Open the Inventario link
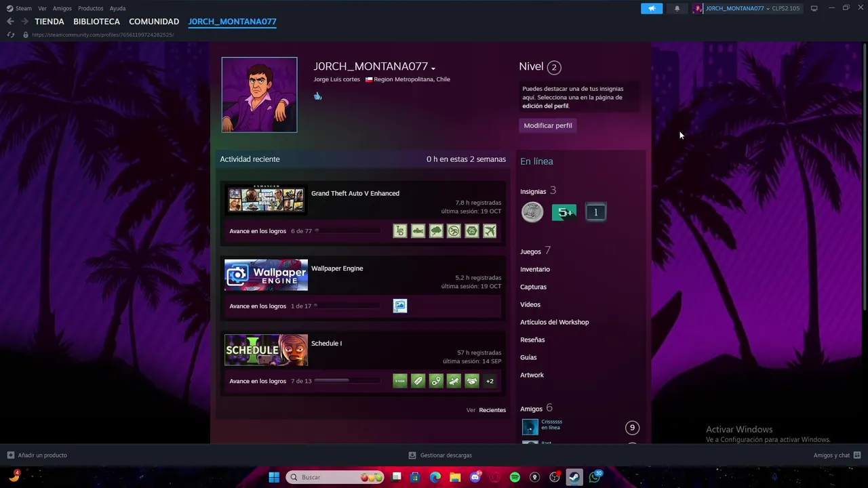868x488 pixels. [x=535, y=269]
